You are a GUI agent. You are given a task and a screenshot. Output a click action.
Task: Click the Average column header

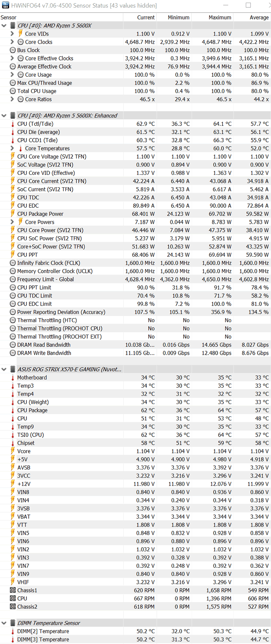(259, 17)
